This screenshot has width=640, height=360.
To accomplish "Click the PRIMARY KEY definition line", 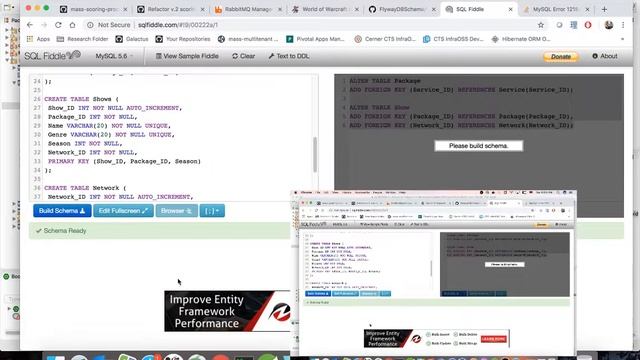I will click(x=124, y=161).
